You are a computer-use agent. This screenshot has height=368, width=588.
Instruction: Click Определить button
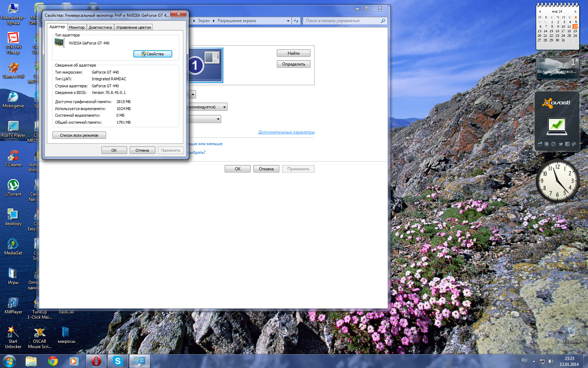tap(294, 64)
